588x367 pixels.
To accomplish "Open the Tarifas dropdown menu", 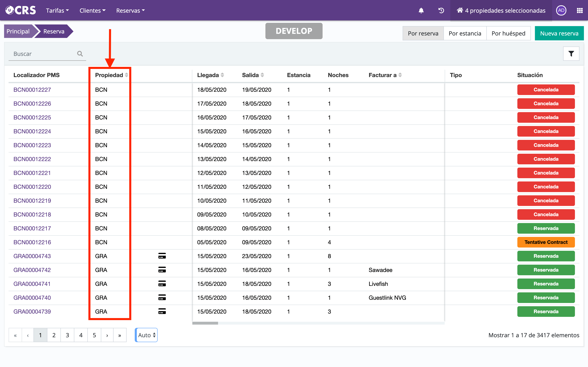I will pos(57,10).
